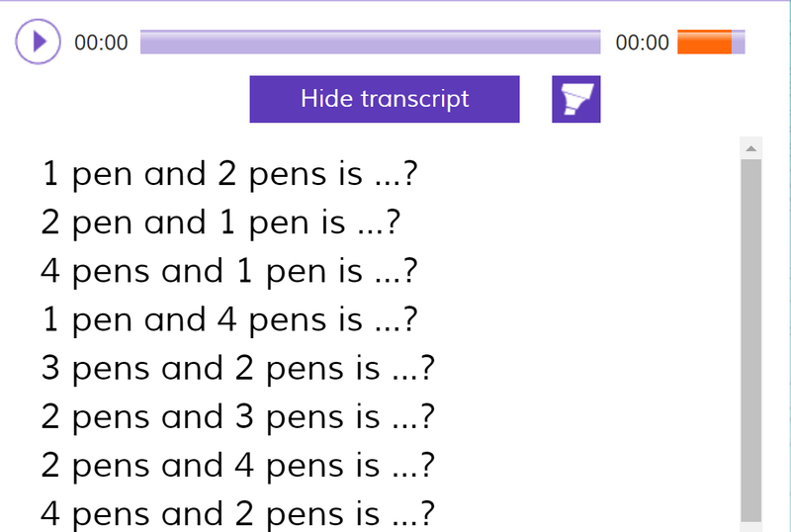Raise volume to the grey end of the volume bar

739,43
